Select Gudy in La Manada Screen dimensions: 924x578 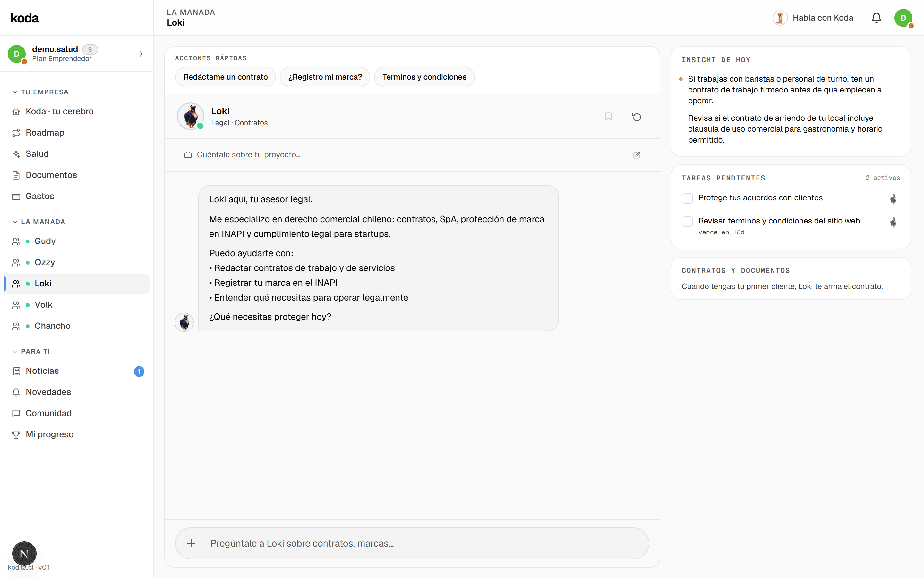coord(76,241)
